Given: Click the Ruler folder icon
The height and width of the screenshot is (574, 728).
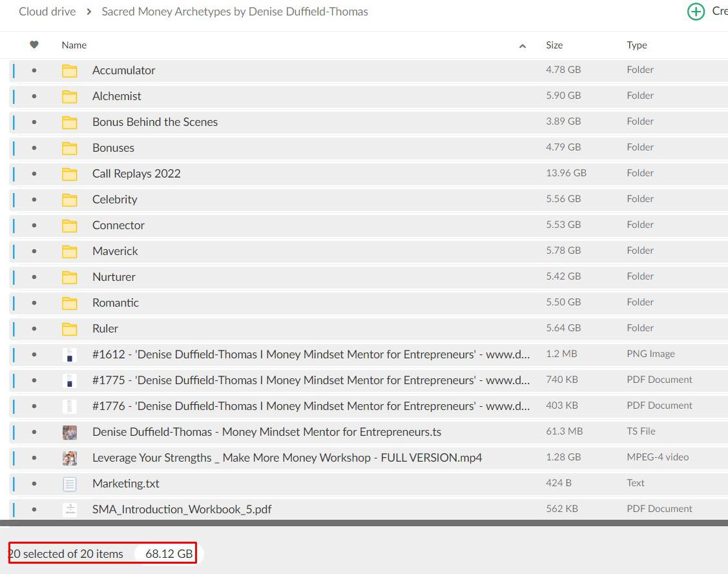Looking at the screenshot, I should click(x=70, y=329).
